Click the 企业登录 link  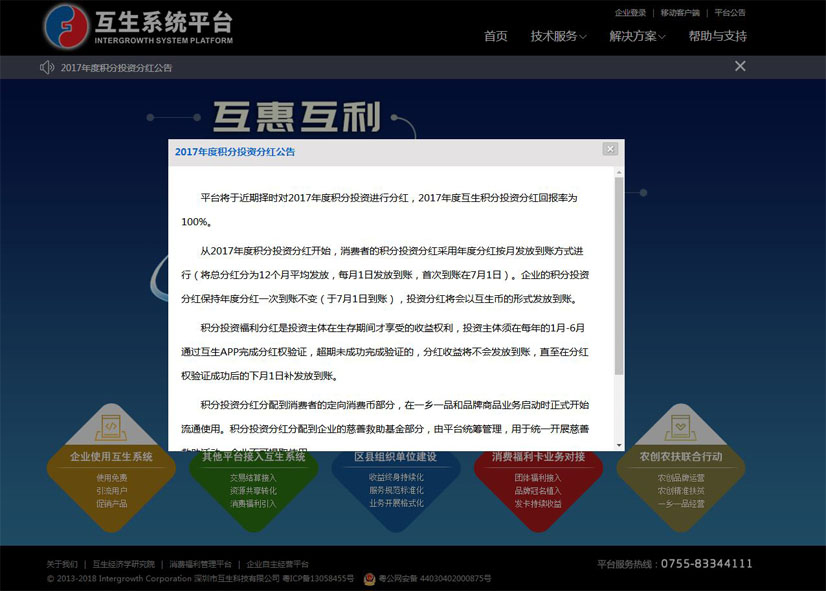[630, 13]
